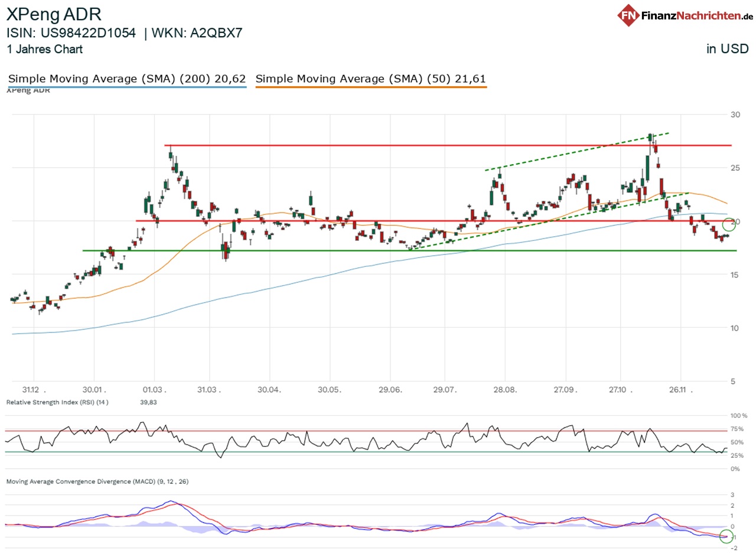Click the green circle marker on the MACD panel
The image size is (756, 555).
tap(726, 536)
